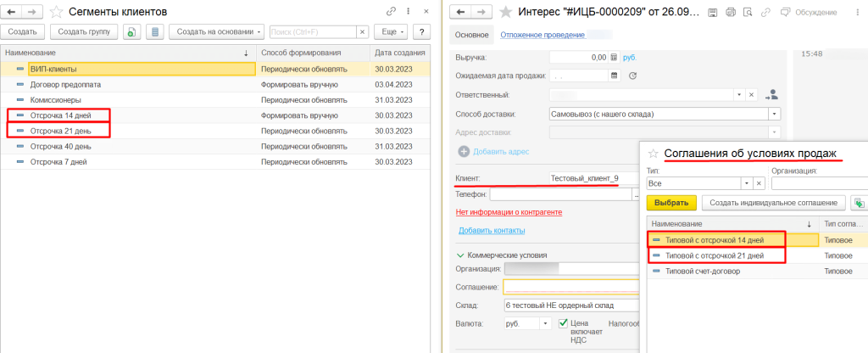Viewport: 868px width, 353px height.
Task: Open the Еще menu in the segments toolbar
Action: pyautogui.click(x=390, y=31)
